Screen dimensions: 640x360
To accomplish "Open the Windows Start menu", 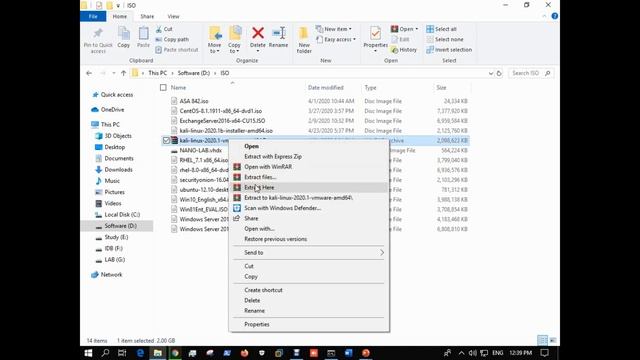I will [x=88, y=353].
